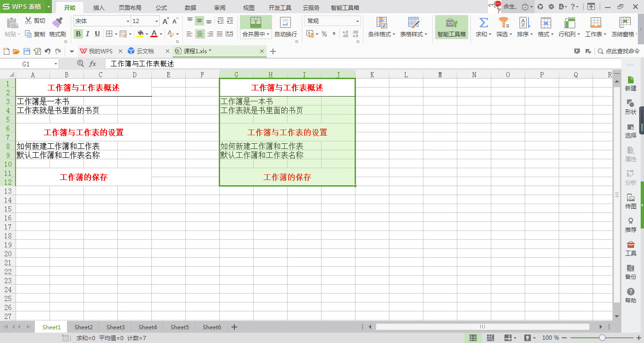Click the AutoSum (求和) sigma icon
The image size is (644, 343).
tap(483, 23)
